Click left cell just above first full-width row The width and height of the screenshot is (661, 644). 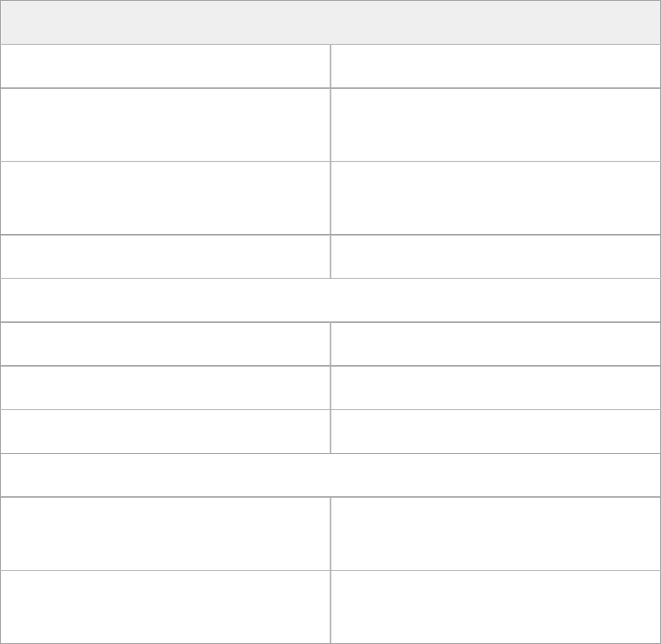(165, 256)
